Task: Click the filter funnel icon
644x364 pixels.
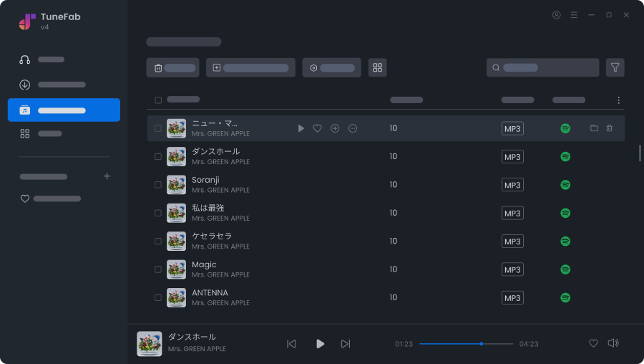Action: [x=615, y=67]
